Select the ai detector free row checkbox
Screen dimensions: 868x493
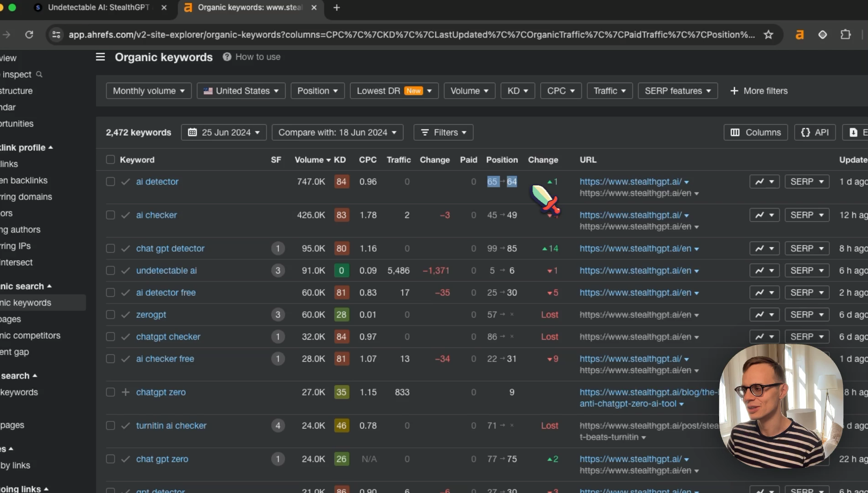tap(110, 293)
